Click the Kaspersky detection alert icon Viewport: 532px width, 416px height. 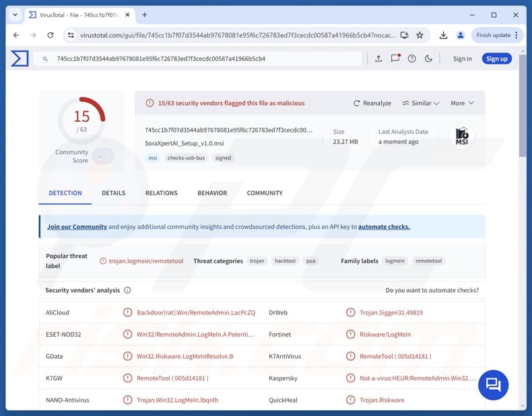pos(350,378)
